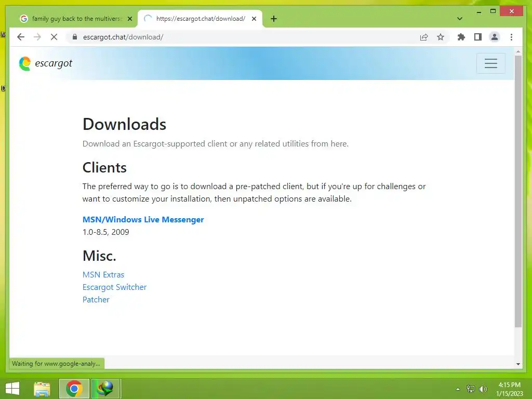Stop loading the page
Screen dimensions: 532x399
pos(54,37)
